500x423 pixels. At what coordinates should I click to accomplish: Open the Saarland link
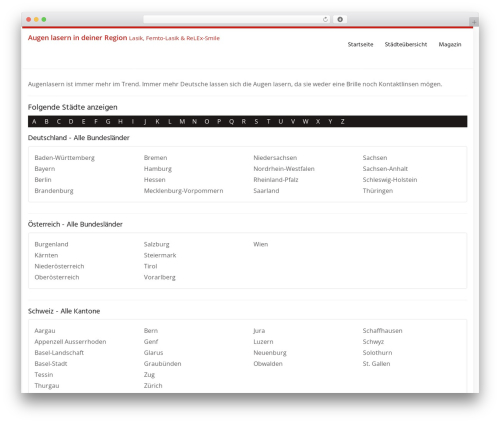click(x=266, y=191)
